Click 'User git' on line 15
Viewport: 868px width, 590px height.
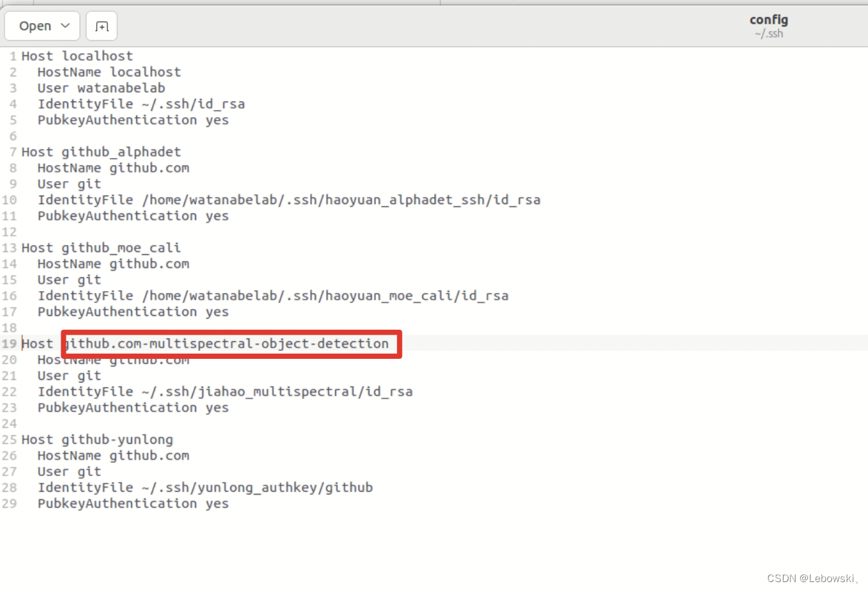coord(69,280)
